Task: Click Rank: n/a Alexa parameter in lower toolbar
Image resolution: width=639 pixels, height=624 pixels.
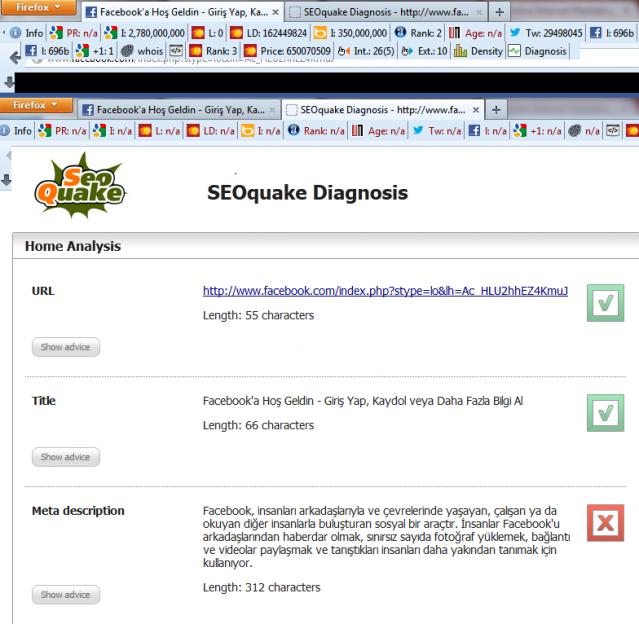Action: (316, 131)
